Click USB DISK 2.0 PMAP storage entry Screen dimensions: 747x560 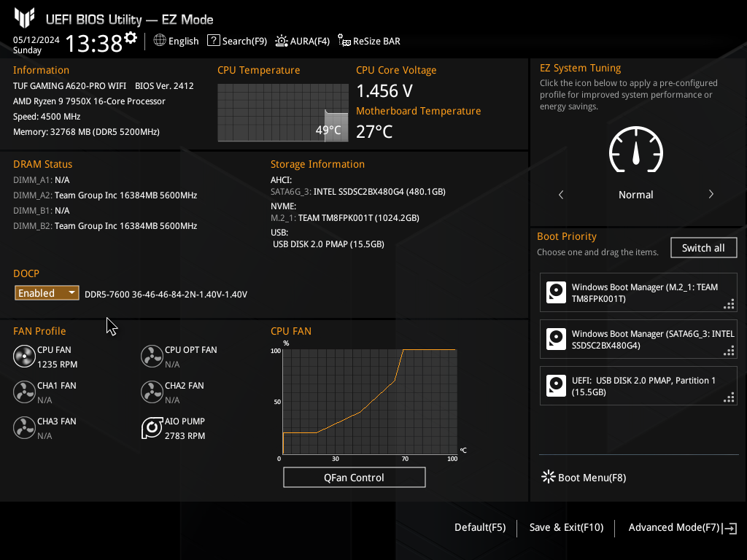(329, 244)
